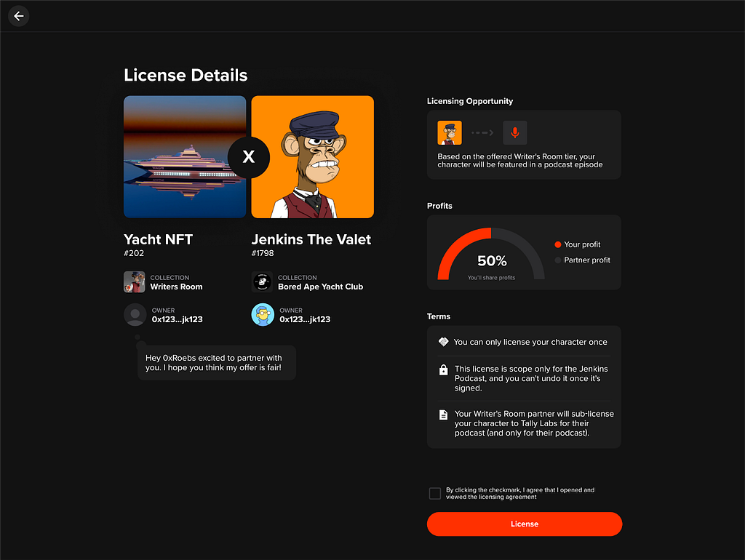Click the 'You'll share profits' caption
This screenshot has height=560, width=745.
pos(491,278)
